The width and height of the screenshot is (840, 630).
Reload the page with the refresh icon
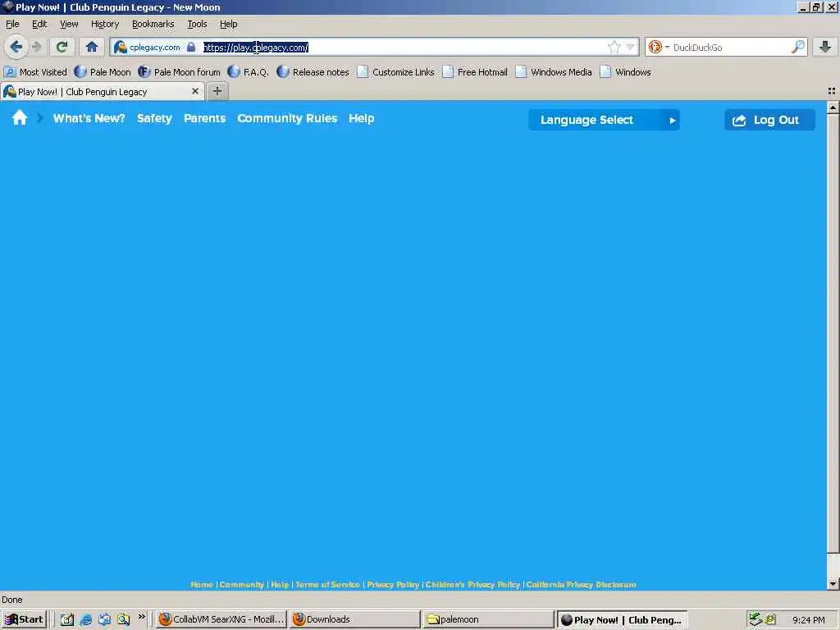pos(62,47)
